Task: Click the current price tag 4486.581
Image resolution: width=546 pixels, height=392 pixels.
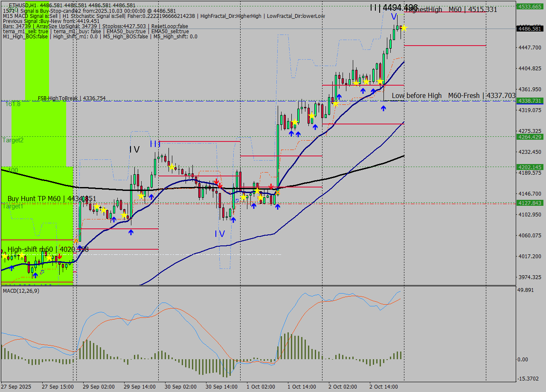Action: click(529, 29)
